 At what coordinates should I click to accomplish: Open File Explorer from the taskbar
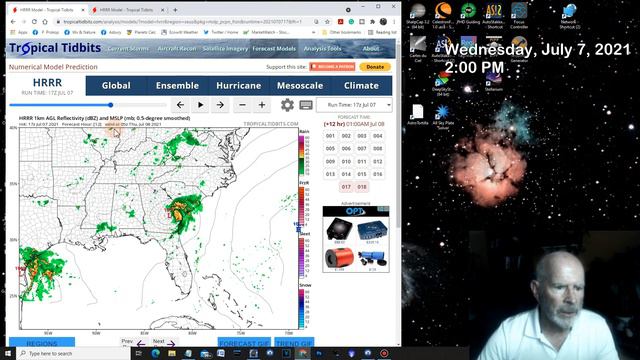click(172, 353)
